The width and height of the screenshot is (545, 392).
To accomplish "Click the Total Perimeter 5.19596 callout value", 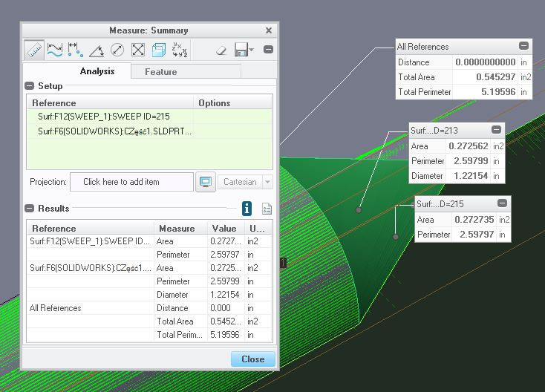I will tap(498, 92).
